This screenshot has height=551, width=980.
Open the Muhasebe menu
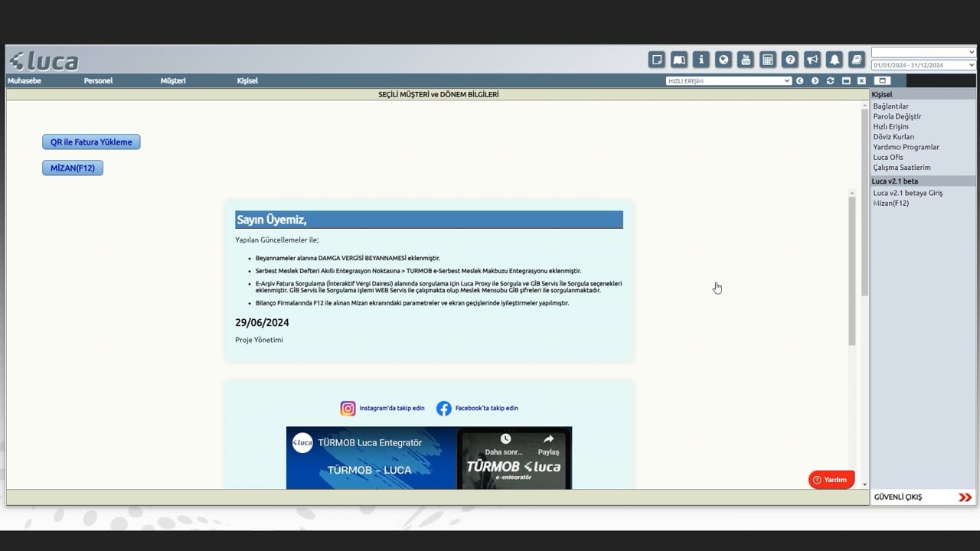(x=24, y=81)
